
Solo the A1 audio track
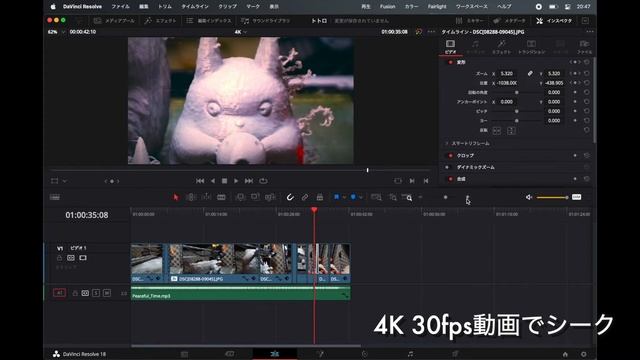96,293
